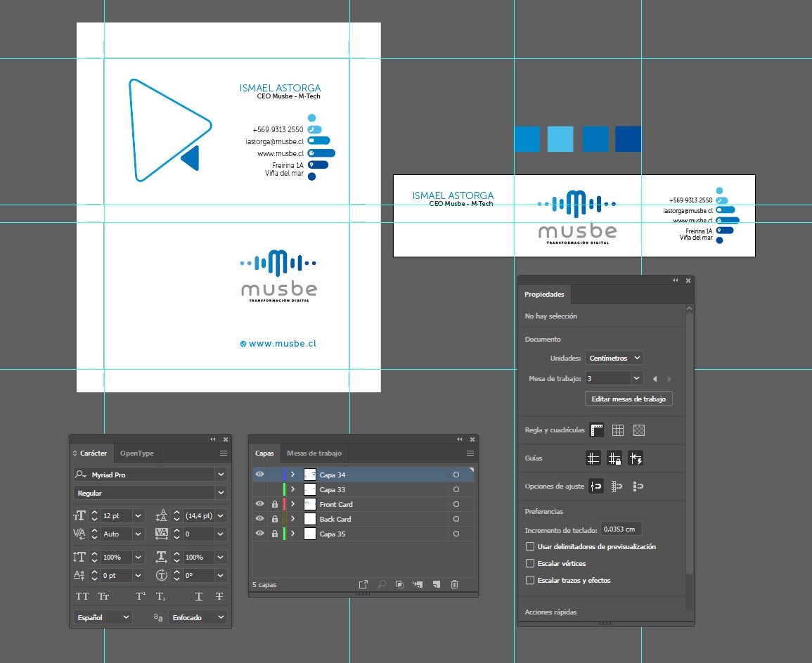
Task: Select the Back Card layer row
Action: (x=363, y=519)
